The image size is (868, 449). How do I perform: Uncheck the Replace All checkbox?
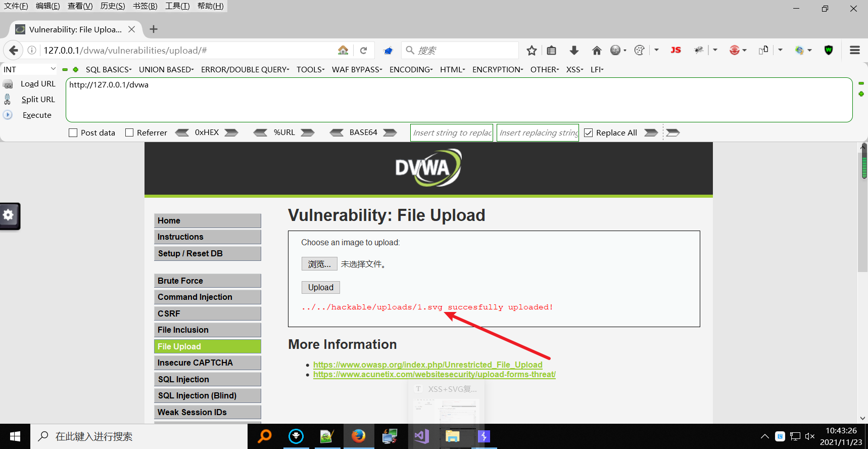(588, 132)
